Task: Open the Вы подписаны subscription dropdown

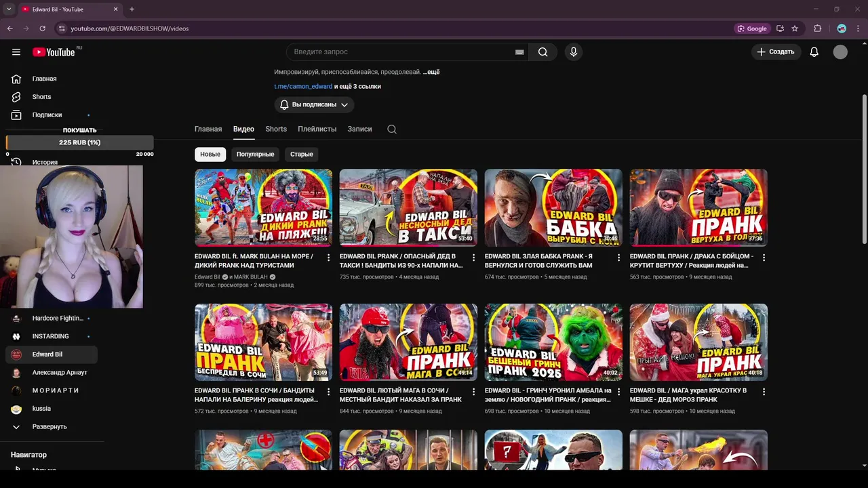Action: (314, 105)
